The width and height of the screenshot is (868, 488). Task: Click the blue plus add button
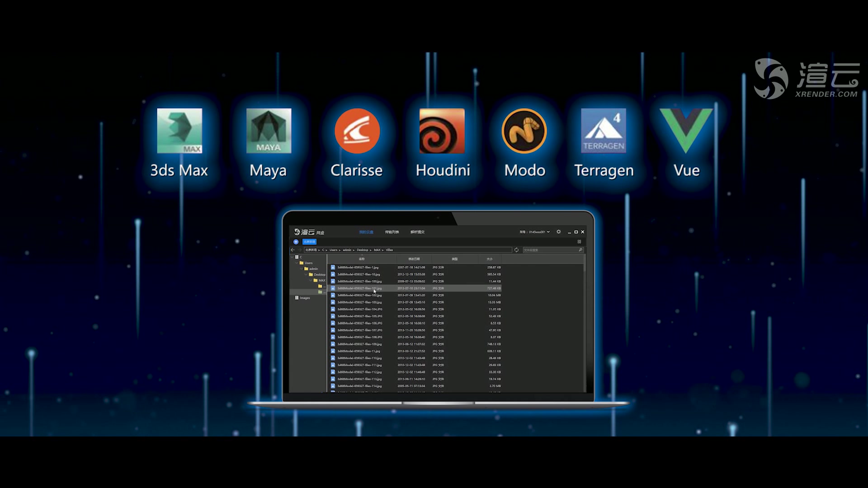click(x=296, y=242)
